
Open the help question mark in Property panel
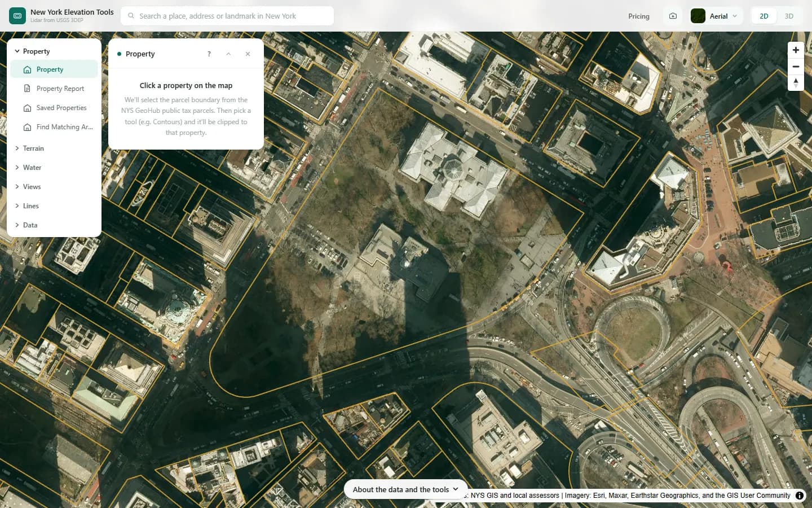pyautogui.click(x=209, y=54)
